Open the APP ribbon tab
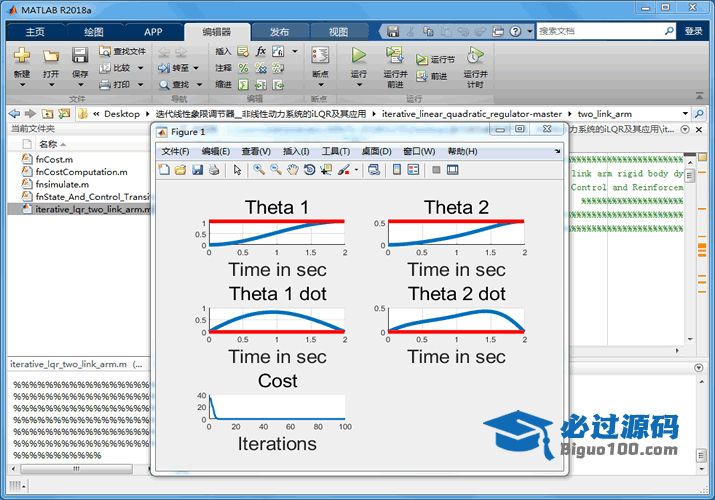Viewport: 715px width, 500px height. 153,32
